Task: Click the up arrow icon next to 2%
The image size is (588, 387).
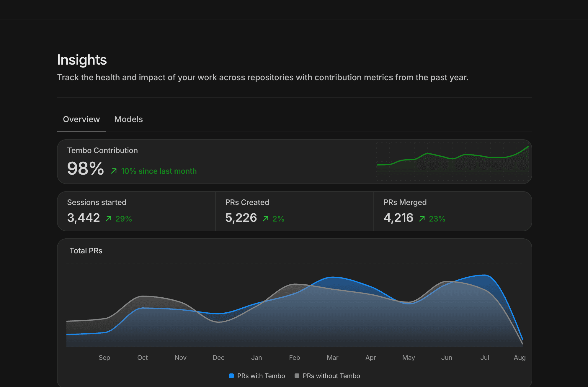Action: (266, 219)
